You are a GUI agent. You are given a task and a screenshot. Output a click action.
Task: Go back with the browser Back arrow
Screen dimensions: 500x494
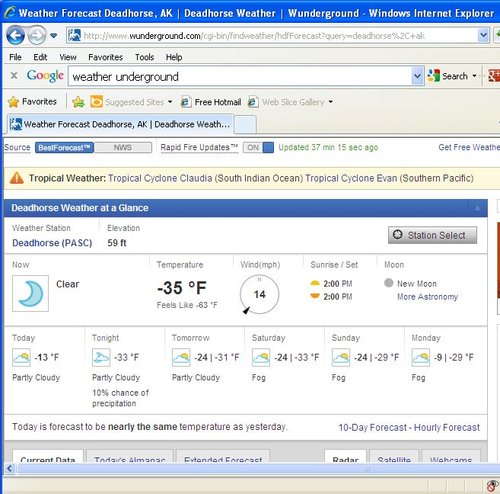tap(15, 35)
